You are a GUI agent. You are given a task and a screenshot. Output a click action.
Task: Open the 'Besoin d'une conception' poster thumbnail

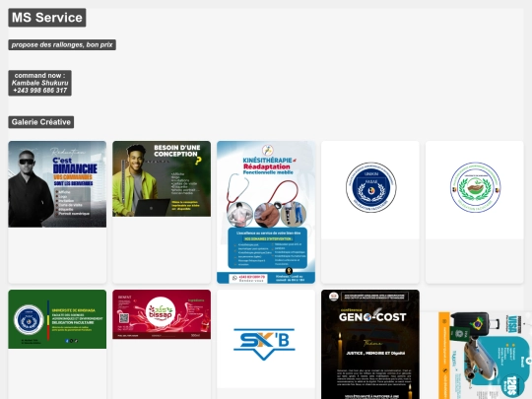162,178
